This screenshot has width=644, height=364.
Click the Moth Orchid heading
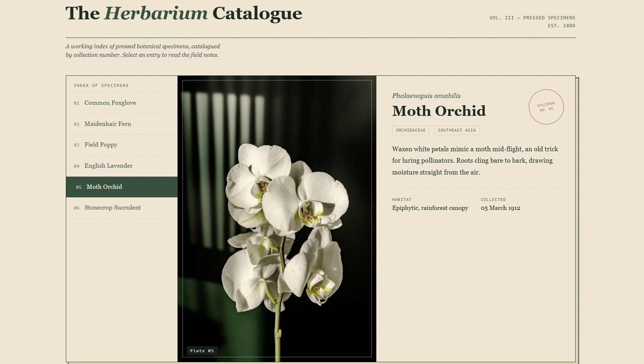click(439, 111)
